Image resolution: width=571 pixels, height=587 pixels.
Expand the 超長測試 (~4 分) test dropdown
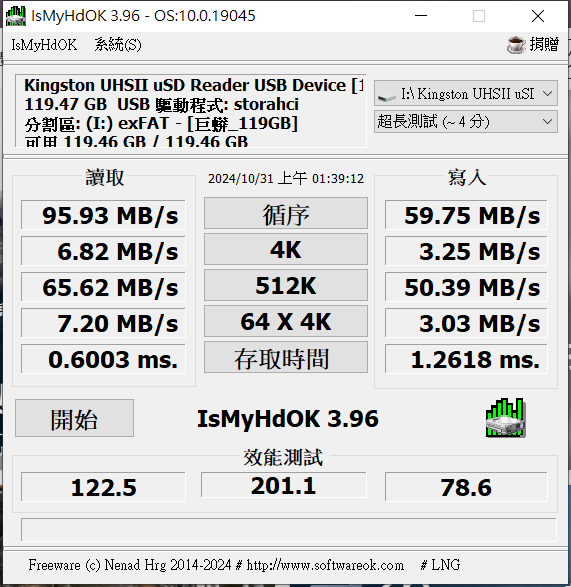pyautogui.click(x=466, y=122)
